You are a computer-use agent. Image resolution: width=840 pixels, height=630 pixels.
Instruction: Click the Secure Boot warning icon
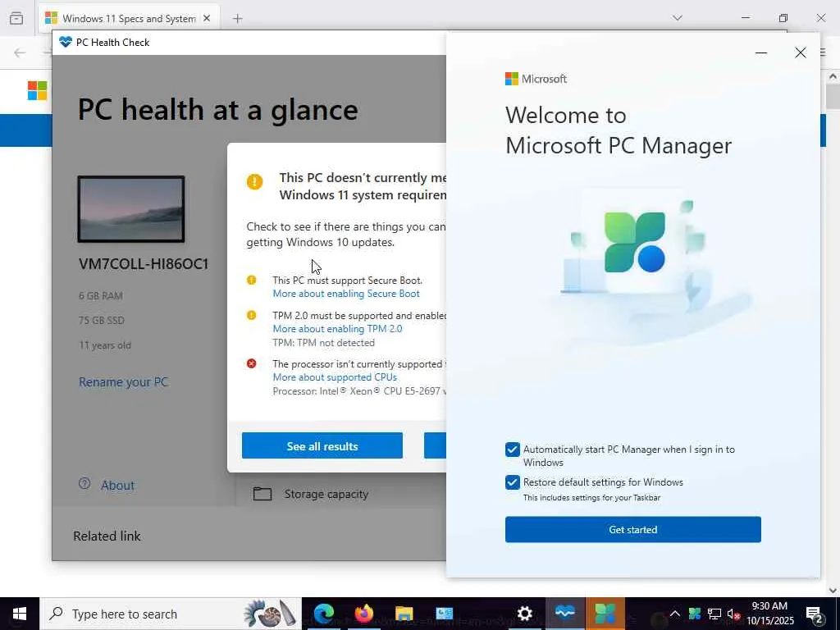251,281
